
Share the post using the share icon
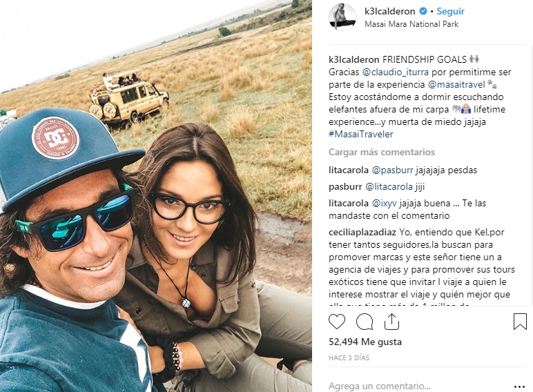(x=391, y=322)
